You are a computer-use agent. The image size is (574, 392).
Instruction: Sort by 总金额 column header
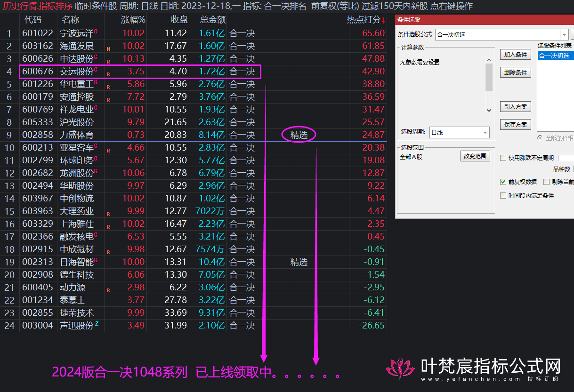coord(213,20)
